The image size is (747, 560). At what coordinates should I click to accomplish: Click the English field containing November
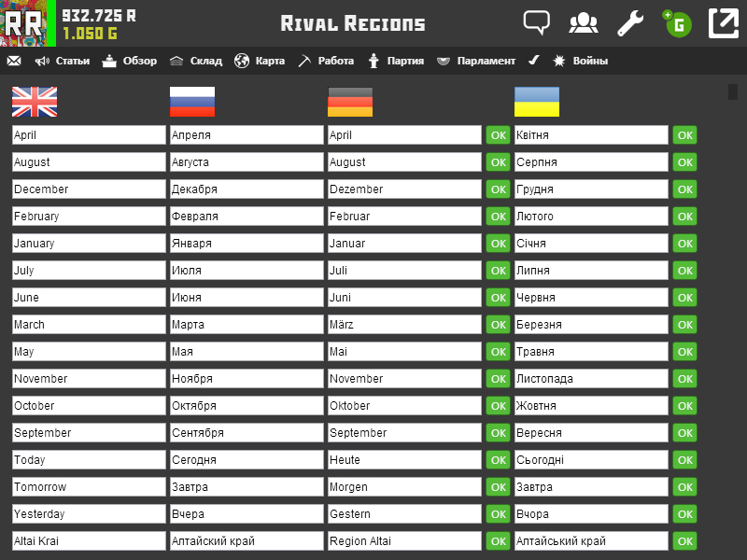[x=89, y=379]
